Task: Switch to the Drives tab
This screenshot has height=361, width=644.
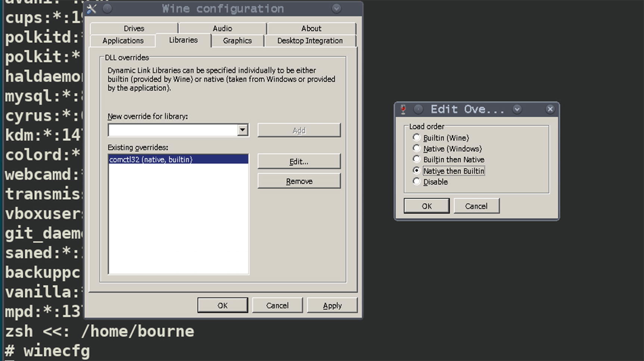Action: point(134,28)
